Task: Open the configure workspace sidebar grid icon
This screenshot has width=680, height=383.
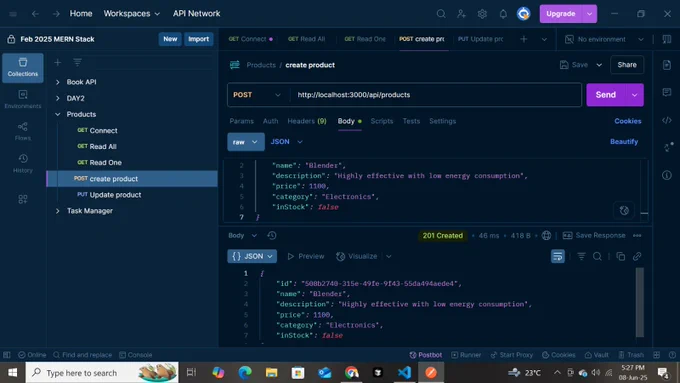Action: (23, 199)
